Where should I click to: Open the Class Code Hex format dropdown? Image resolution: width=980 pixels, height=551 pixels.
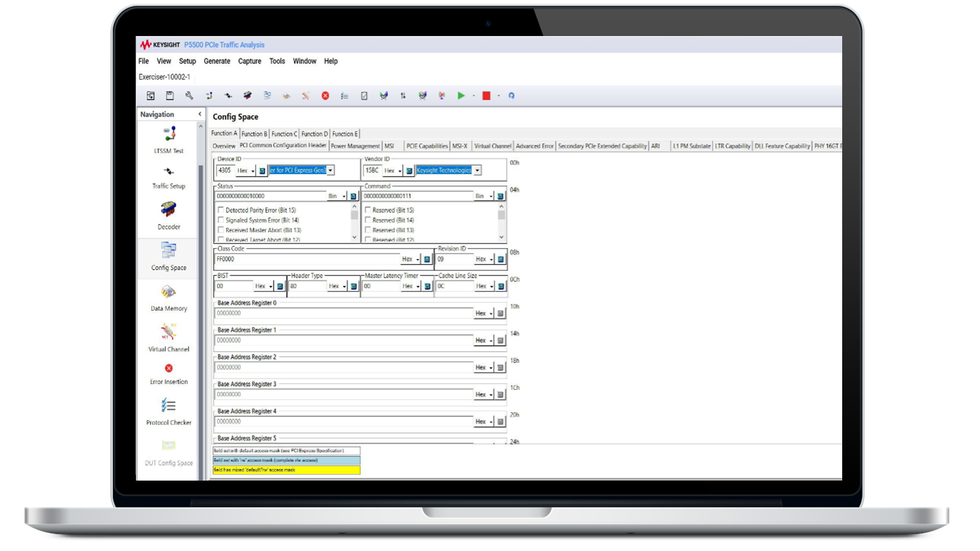pyautogui.click(x=411, y=259)
